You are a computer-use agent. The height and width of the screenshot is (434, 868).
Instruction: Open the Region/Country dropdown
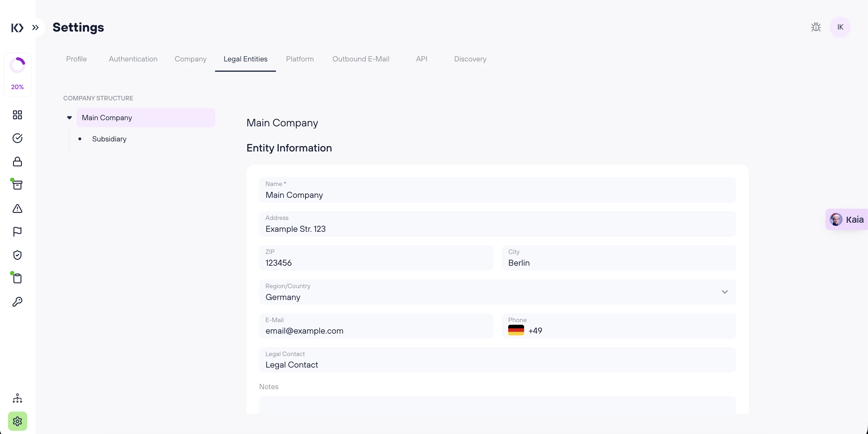point(724,292)
